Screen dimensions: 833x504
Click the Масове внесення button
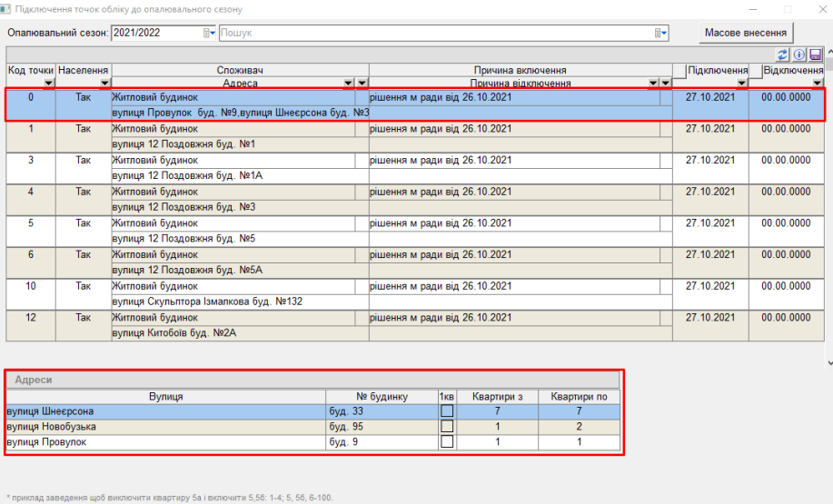point(747,32)
